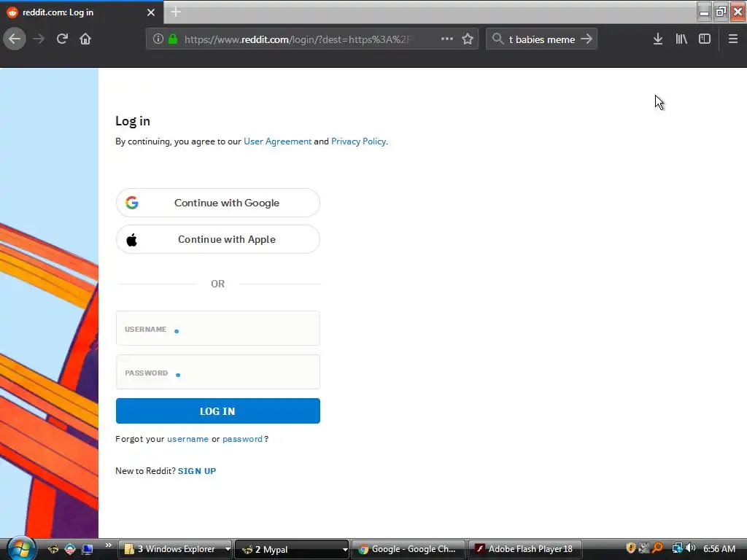Click the search box with 't babies meme'

click(x=542, y=39)
